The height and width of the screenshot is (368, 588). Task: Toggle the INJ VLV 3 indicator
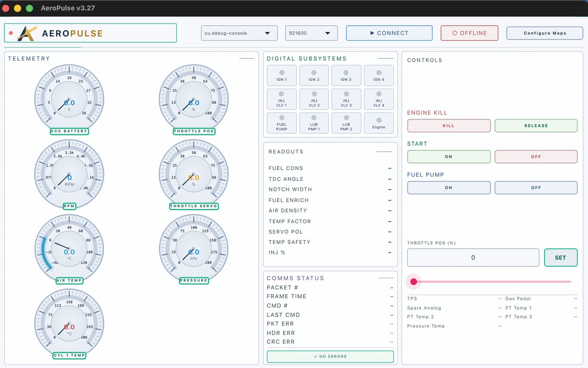pyautogui.click(x=346, y=99)
